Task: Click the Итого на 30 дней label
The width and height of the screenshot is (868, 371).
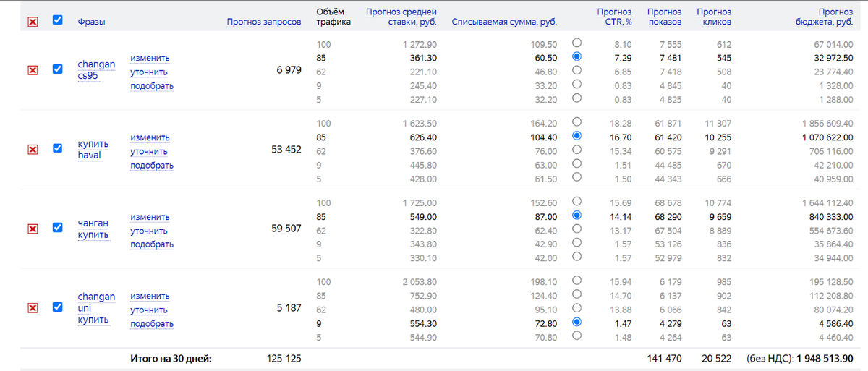Action: click(x=170, y=358)
